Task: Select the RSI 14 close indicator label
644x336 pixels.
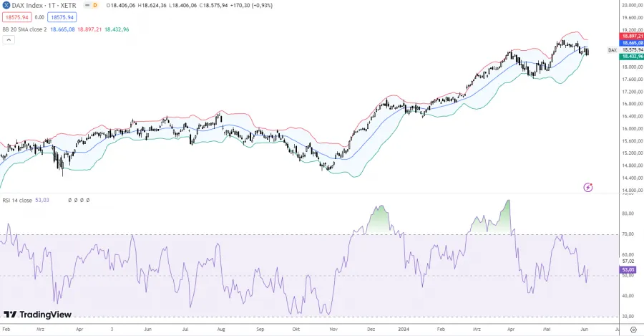Action: coord(17,201)
